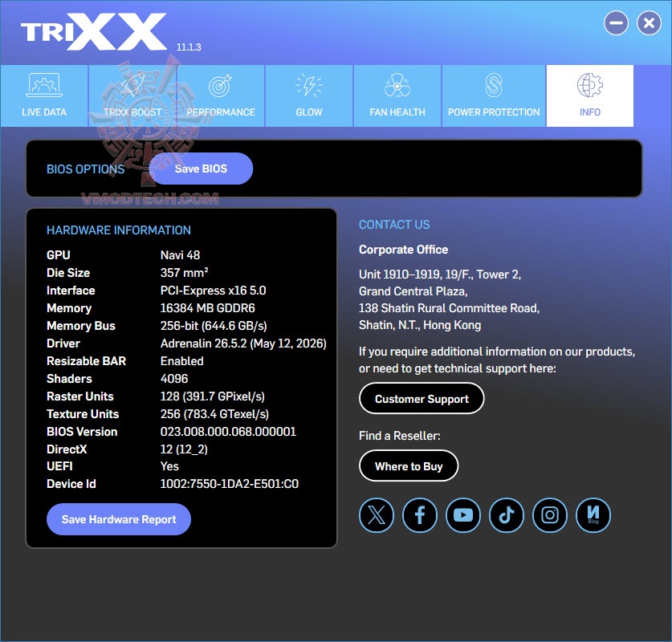
Task: Click the Memory Bus label
Action: click(x=81, y=326)
